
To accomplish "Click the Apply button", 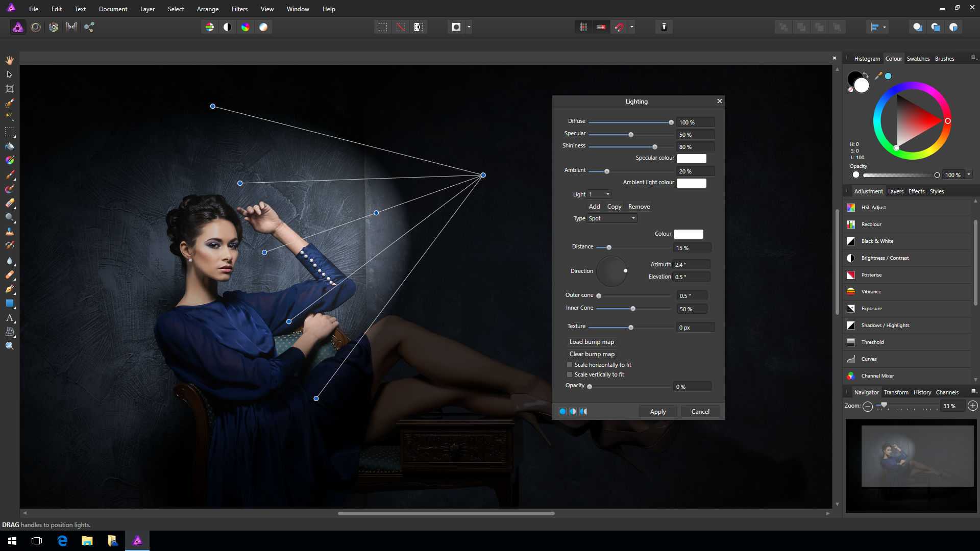I will [x=658, y=411].
